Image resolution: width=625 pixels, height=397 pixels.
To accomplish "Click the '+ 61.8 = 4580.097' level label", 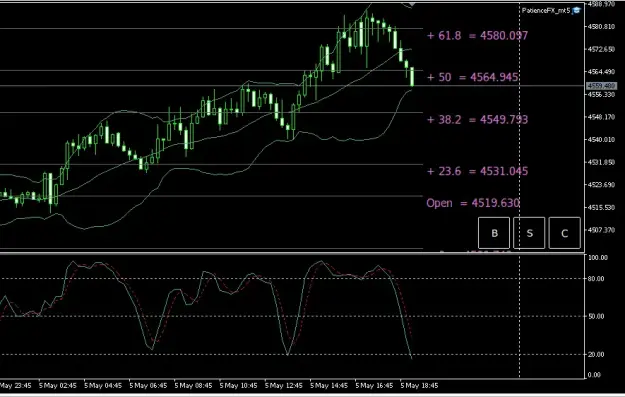I will click(x=477, y=35).
